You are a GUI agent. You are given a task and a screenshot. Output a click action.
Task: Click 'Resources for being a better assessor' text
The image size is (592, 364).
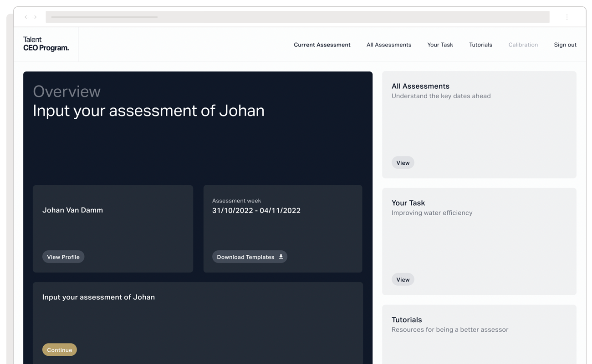(x=450, y=329)
